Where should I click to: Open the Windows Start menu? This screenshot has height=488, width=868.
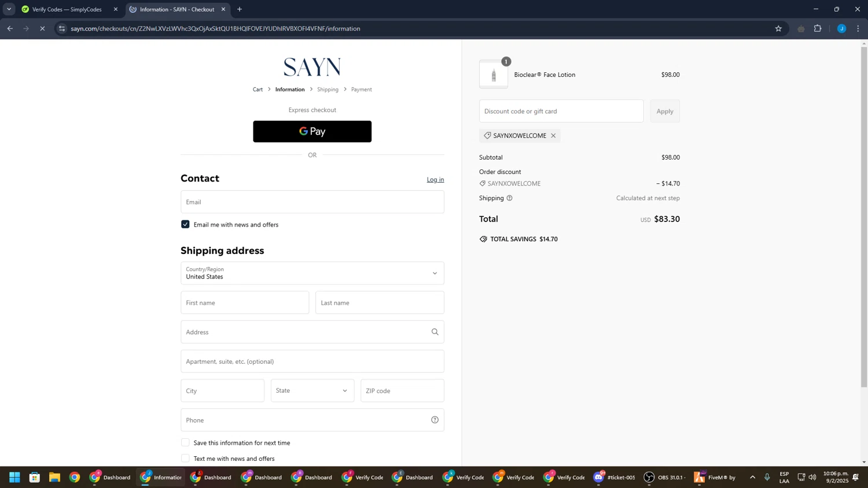pos(14,477)
